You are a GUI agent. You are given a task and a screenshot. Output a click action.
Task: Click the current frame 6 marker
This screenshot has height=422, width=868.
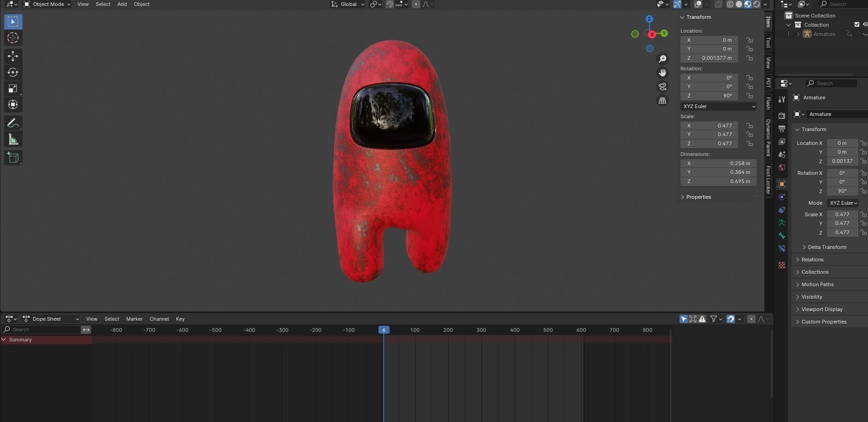(x=384, y=330)
